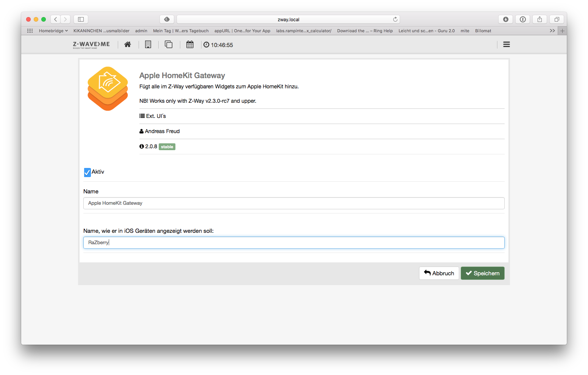Viewport: 588px width, 375px height.
Task: Click the Z-WAVE>ME logo
Action: pyautogui.click(x=91, y=45)
